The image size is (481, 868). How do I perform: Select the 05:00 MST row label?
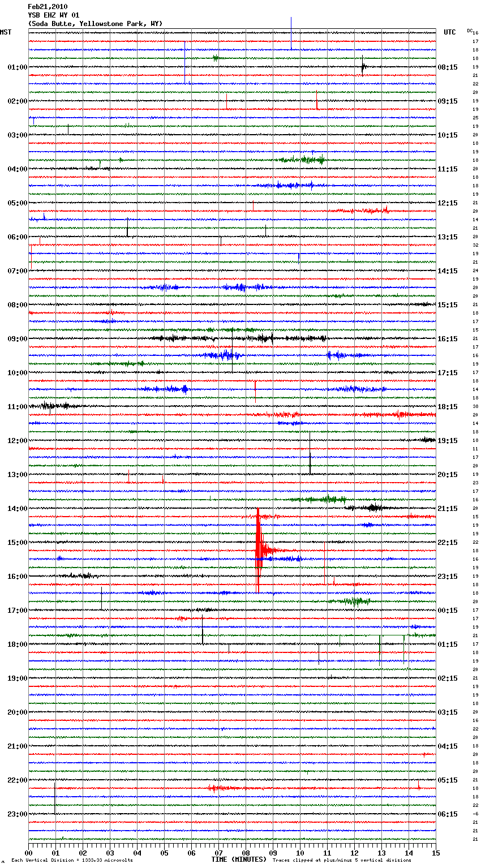click(x=17, y=203)
